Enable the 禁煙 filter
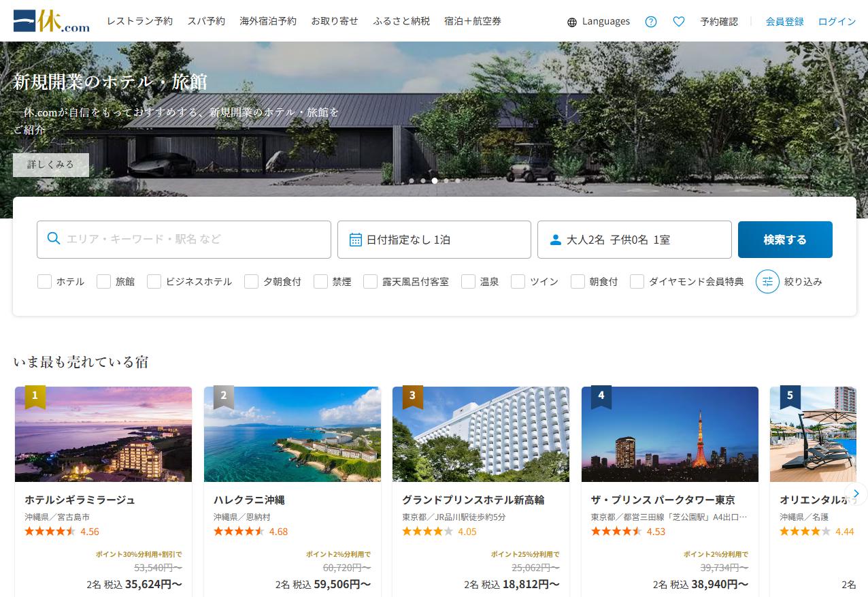 coord(320,281)
